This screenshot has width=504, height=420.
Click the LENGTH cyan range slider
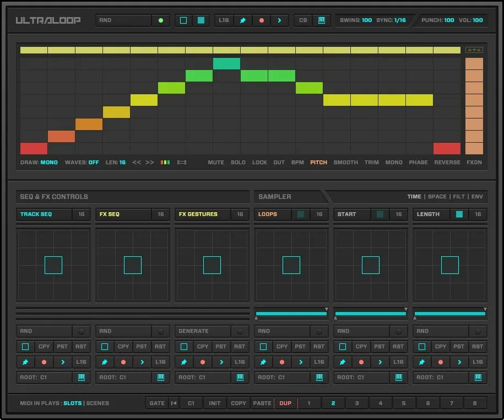tap(450, 314)
